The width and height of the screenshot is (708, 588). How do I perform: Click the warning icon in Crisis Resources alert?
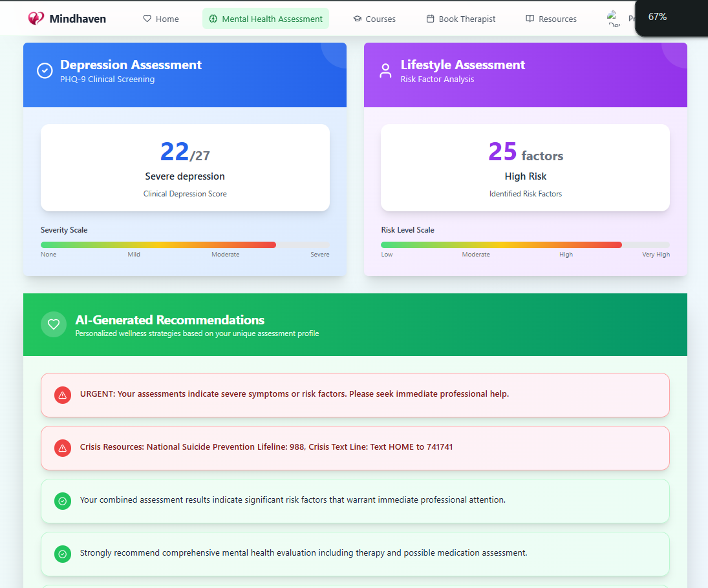[x=63, y=448]
